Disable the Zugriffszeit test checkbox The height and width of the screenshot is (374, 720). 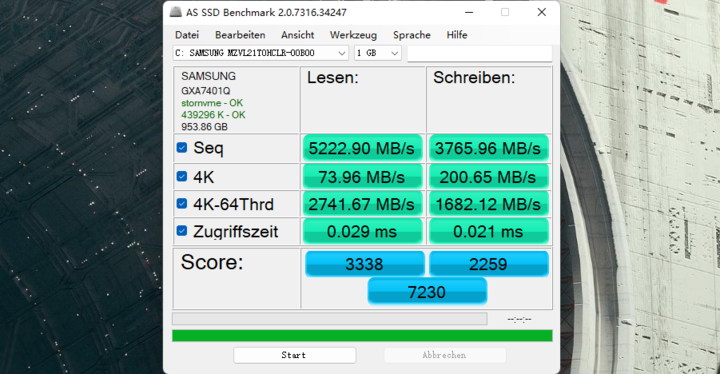(182, 231)
